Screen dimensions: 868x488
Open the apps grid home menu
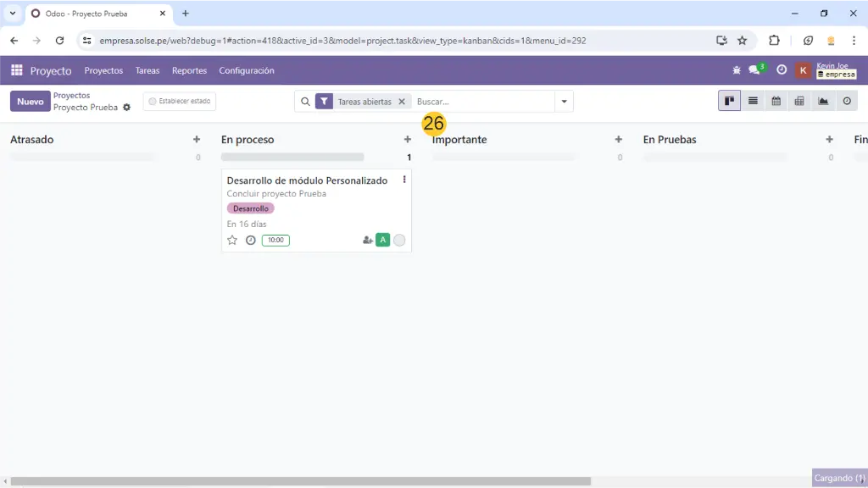tap(16, 70)
